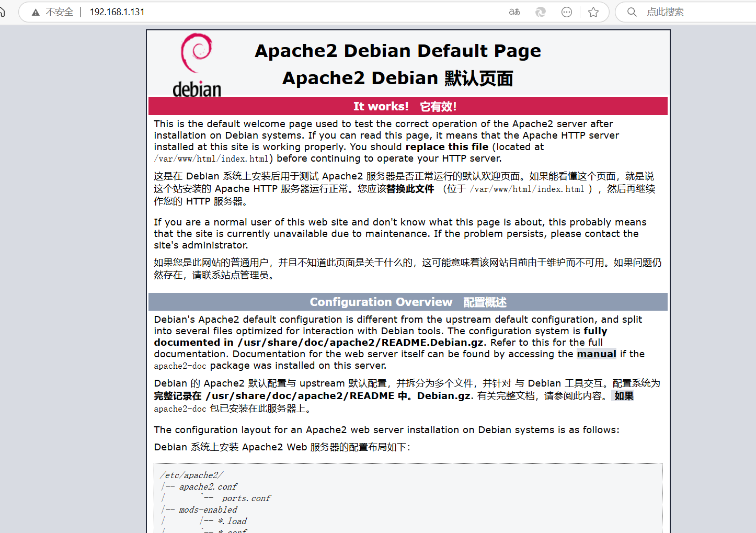The width and height of the screenshot is (756, 533).
Task: Click the address bar URL 192.168.1.131
Action: [117, 12]
